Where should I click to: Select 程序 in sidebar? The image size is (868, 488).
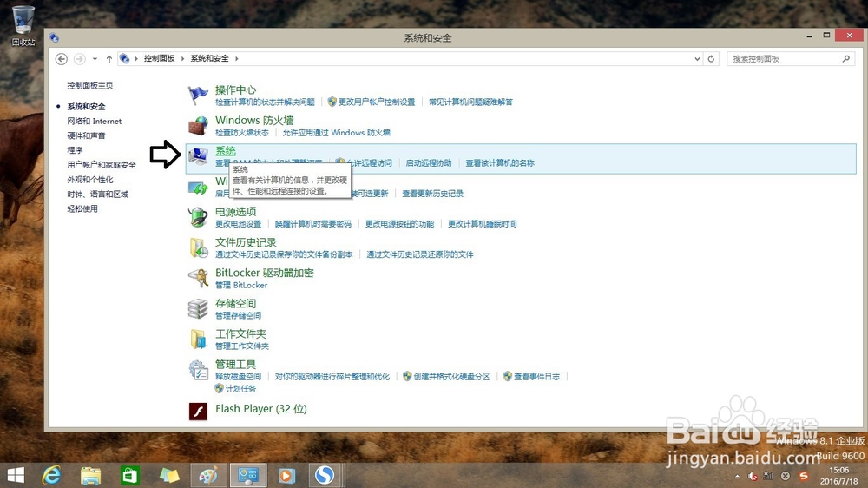coord(75,150)
